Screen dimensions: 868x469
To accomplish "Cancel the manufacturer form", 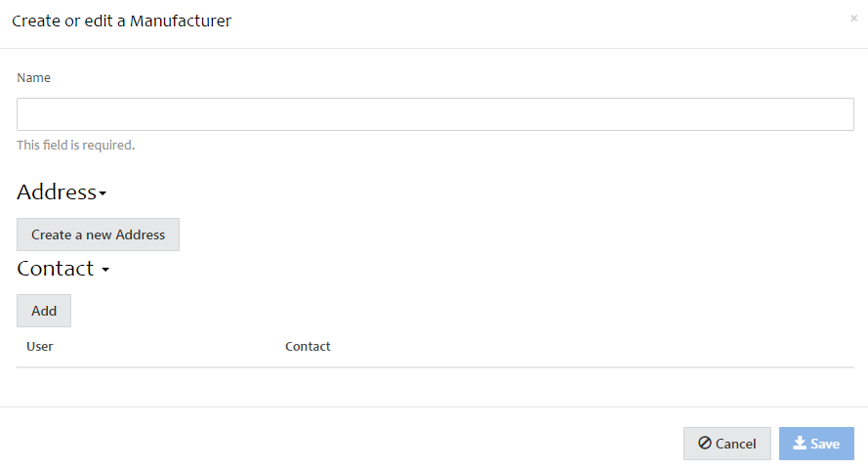I will tap(726, 444).
